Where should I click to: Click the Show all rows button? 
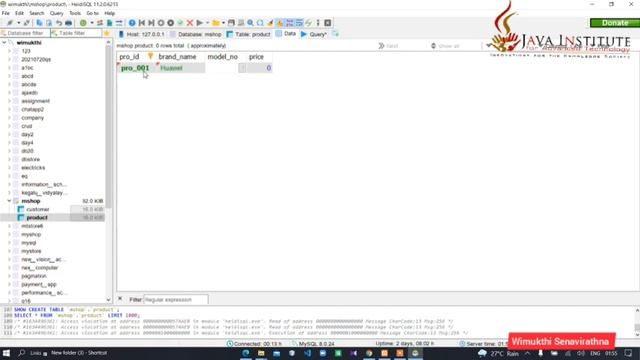tap(445, 46)
